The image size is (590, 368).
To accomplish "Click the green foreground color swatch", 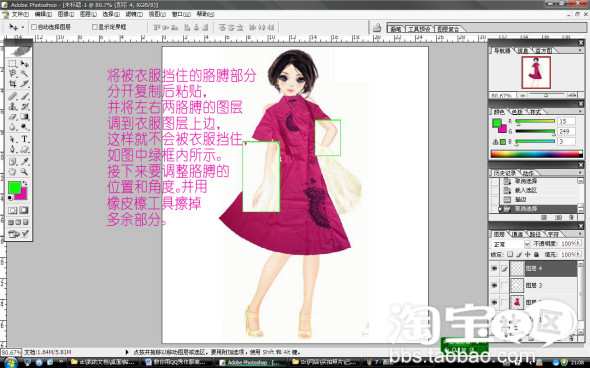I will (14, 187).
